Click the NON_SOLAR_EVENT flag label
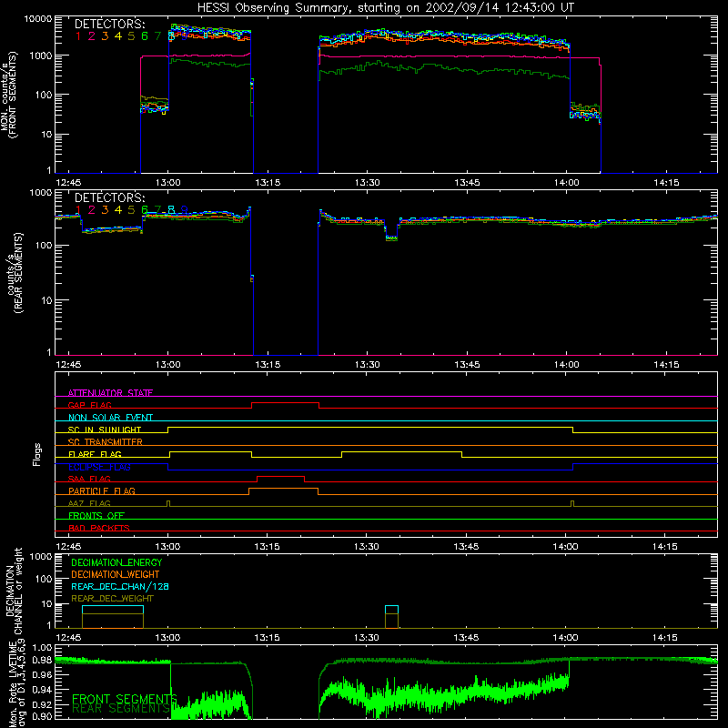728x728 pixels. tap(110, 418)
